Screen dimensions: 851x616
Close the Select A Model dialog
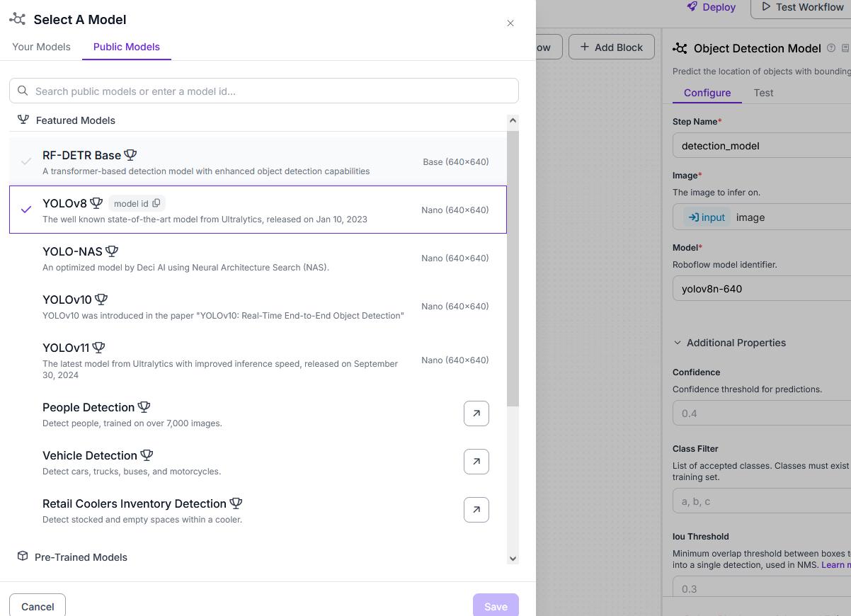coord(510,23)
